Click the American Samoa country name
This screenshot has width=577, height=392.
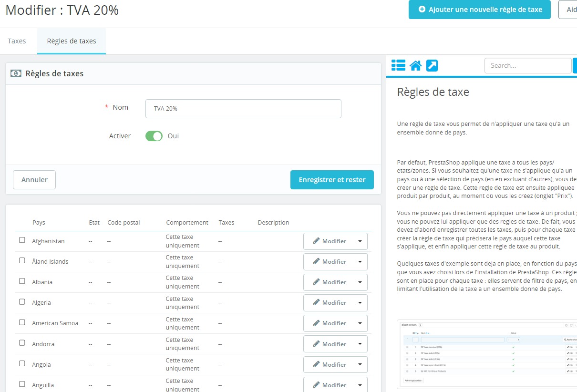tap(55, 323)
